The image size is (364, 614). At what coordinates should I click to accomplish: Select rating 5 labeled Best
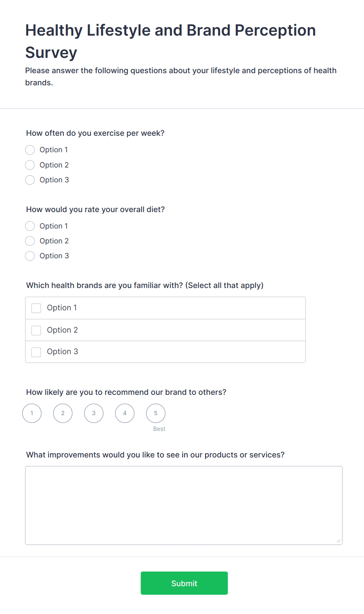156,413
